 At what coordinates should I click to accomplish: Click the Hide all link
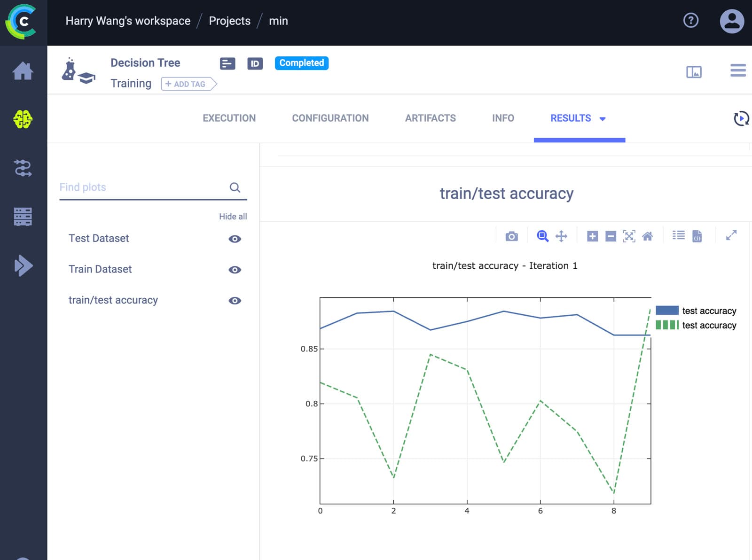point(233,217)
